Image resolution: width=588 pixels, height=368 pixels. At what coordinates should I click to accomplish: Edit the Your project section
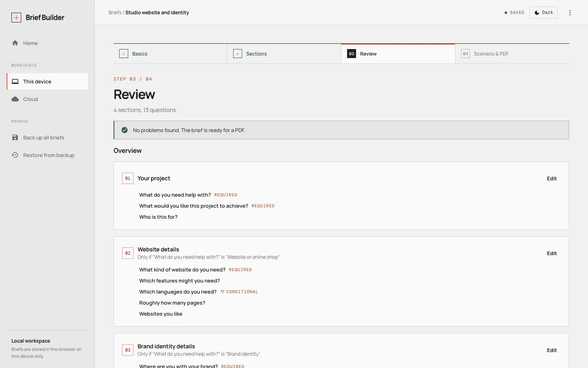pyautogui.click(x=552, y=179)
